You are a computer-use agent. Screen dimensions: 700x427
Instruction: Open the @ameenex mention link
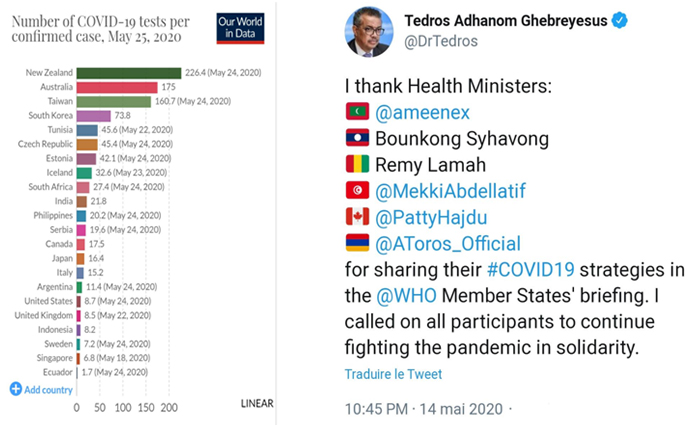422,113
